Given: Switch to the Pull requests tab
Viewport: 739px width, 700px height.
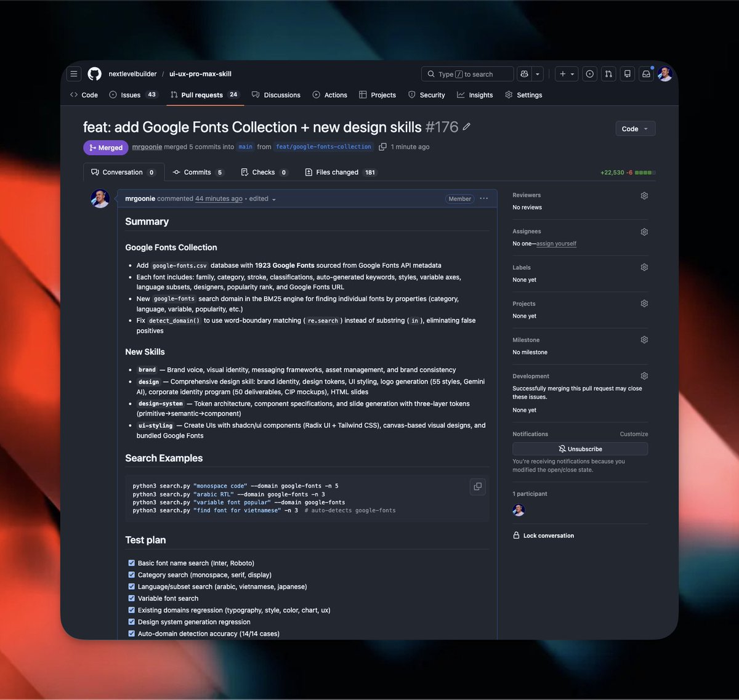Looking at the screenshot, I should (204, 95).
